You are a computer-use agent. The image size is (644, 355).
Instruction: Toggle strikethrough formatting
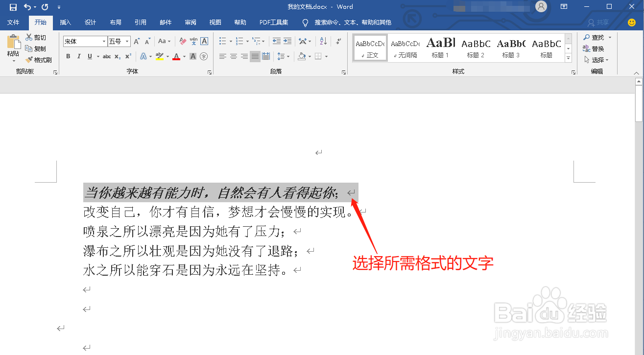tap(107, 56)
